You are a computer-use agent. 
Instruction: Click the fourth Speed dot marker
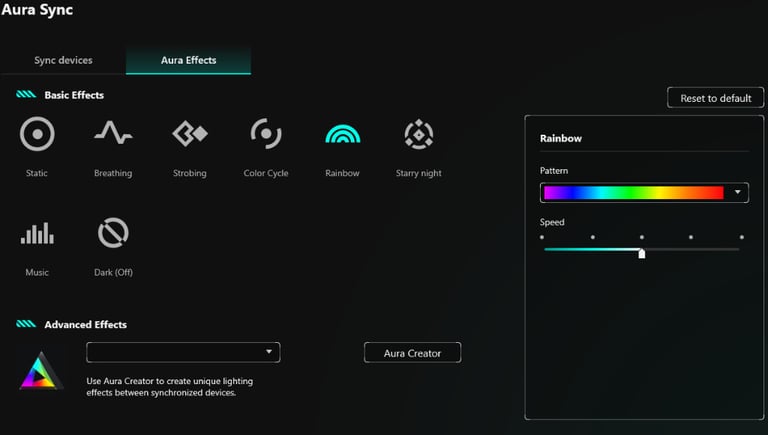pos(691,237)
